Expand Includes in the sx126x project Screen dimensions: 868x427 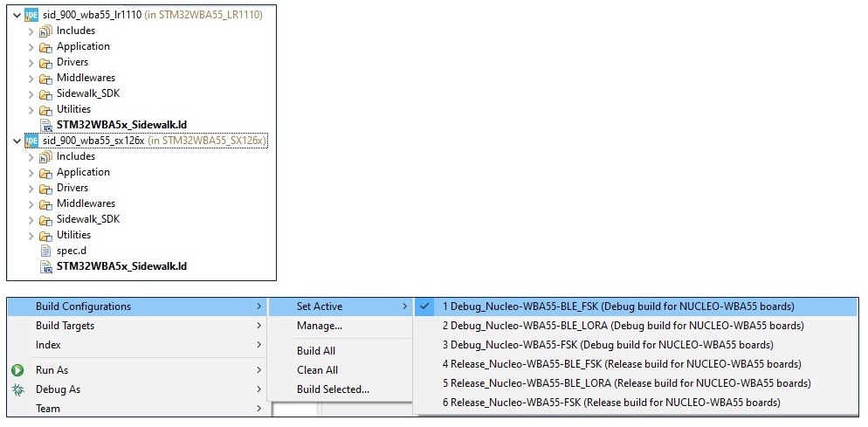(31, 156)
